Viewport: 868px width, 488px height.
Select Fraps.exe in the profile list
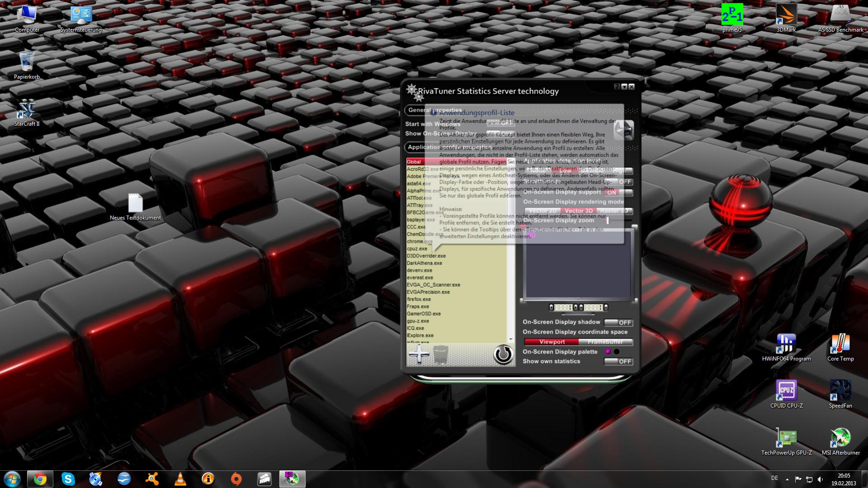456,307
